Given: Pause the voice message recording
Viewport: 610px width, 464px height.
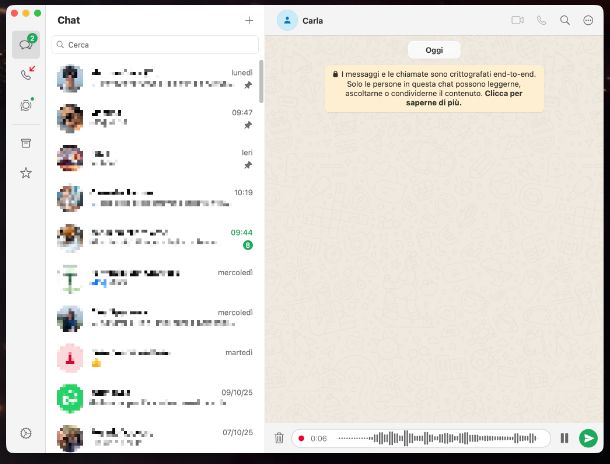Looking at the screenshot, I should [564, 438].
